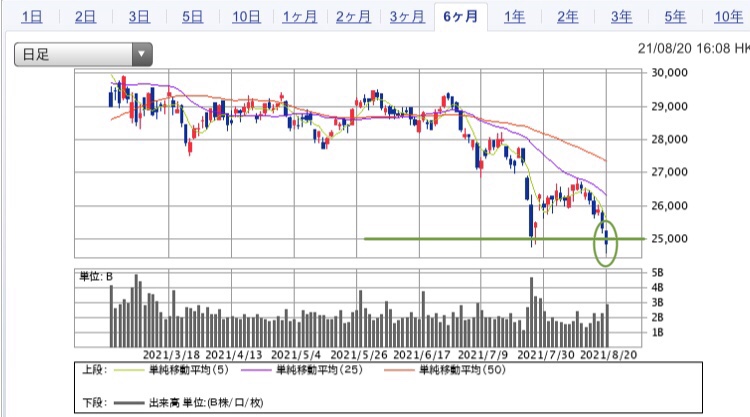
Task: Show the 1ヶ月 chart range
Action: click(x=300, y=16)
